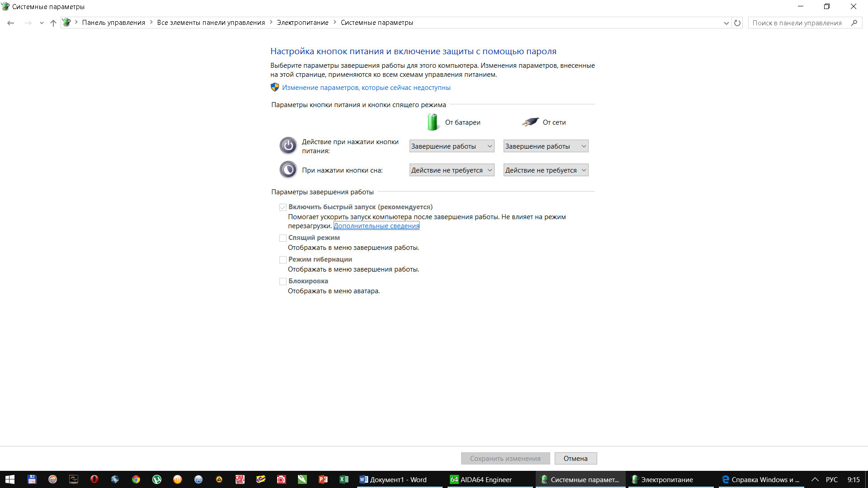This screenshot has height=488, width=868.
Task: Click the back navigation arrow
Action: [x=11, y=23]
